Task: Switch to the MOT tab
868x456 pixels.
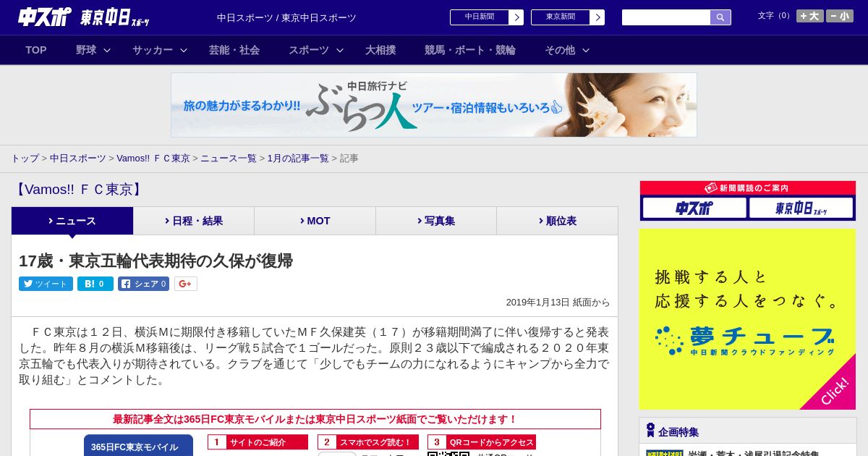Action: click(x=315, y=221)
